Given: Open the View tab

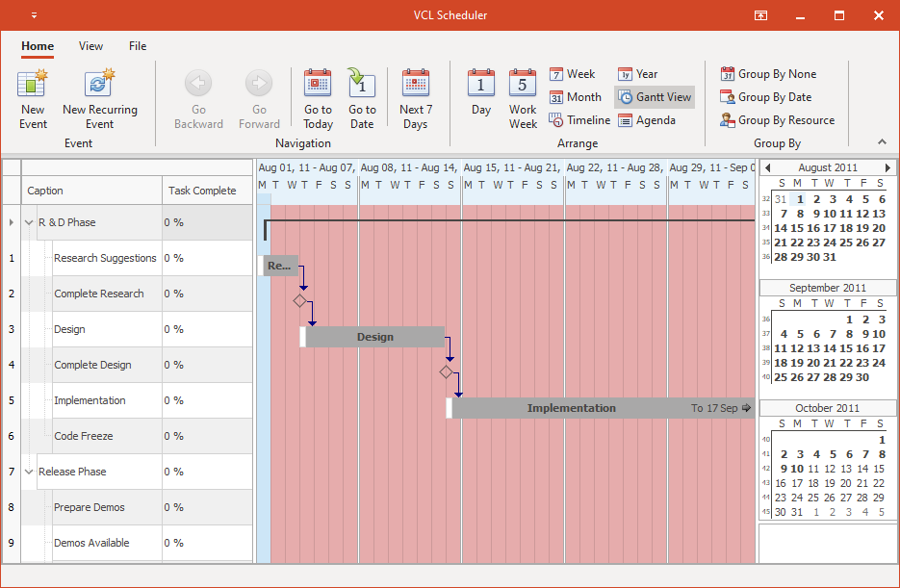Looking at the screenshot, I should tap(90, 45).
